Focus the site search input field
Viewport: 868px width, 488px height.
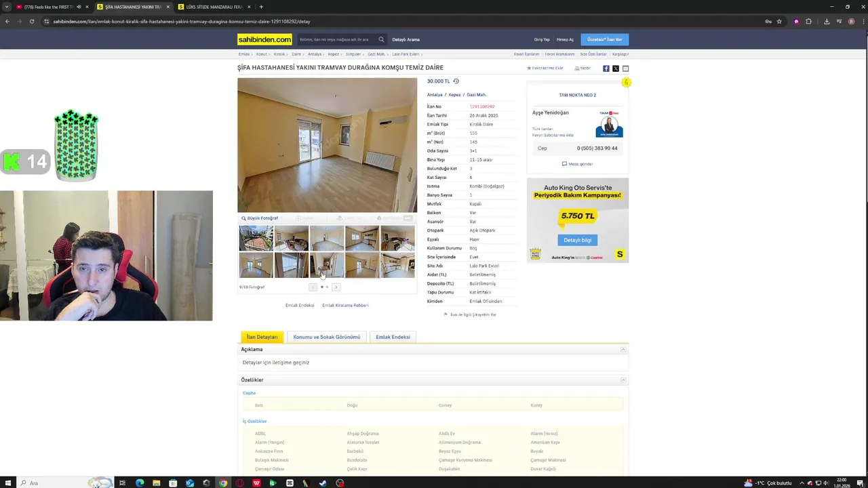(x=337, y=39)
